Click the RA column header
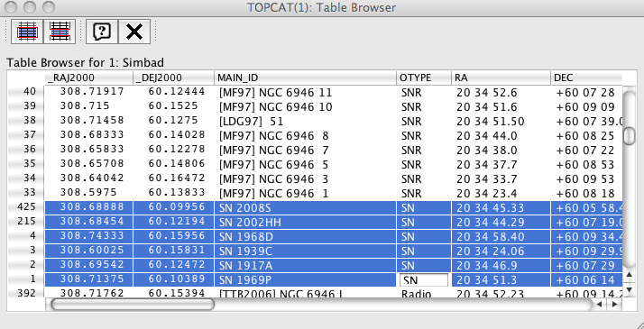Viewport: 644px width, 329px height. (x=501, y=78)
